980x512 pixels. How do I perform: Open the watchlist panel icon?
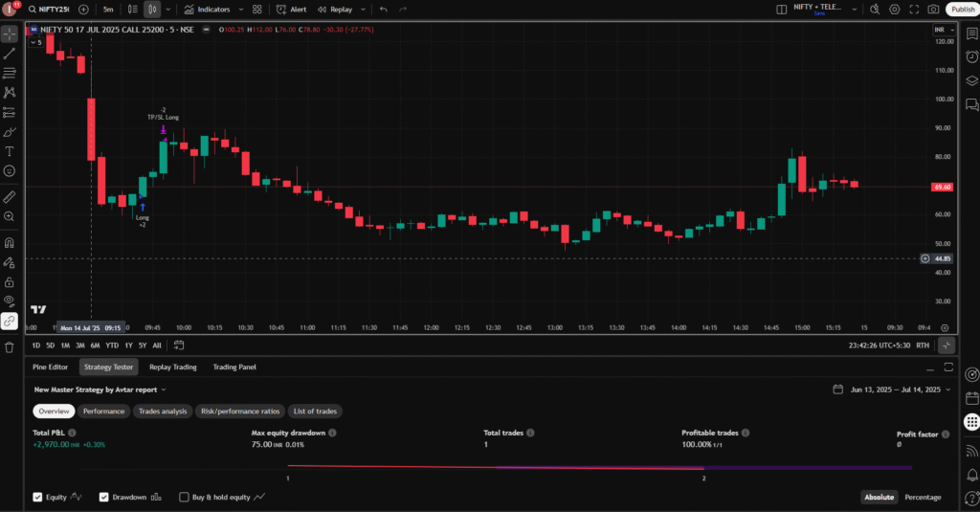[x=972, y=34]
